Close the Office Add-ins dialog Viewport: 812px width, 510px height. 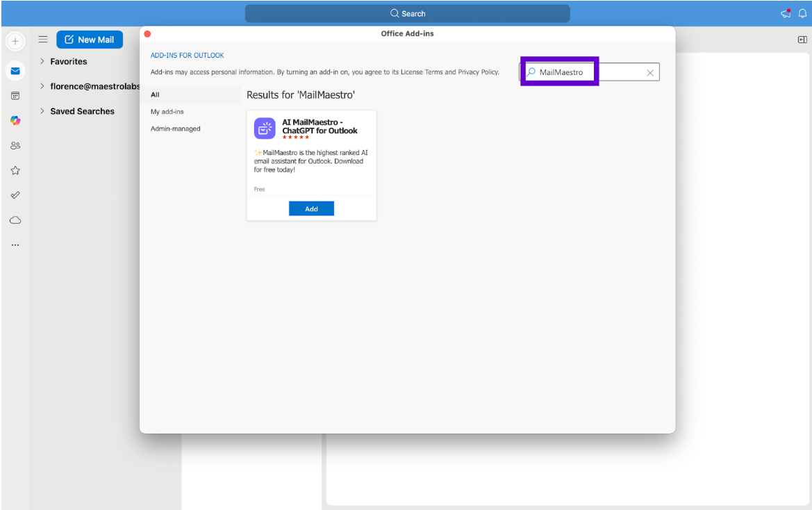147,33
